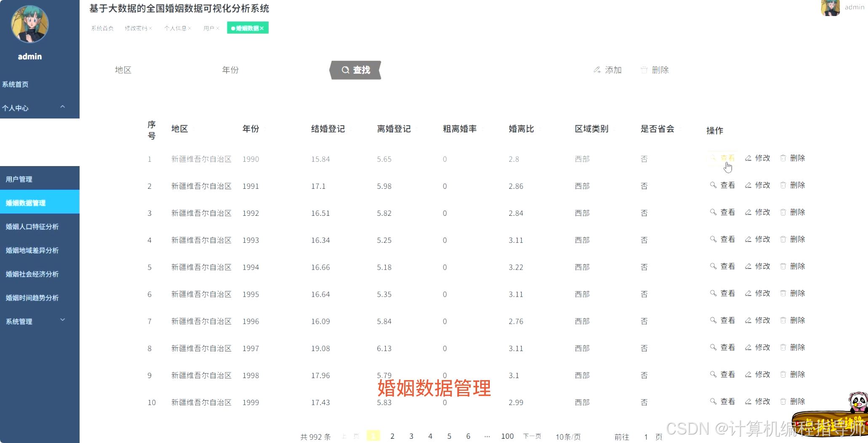Jump to pagination page 100
The width and height of the screenshot is (868, 443).
pyautogui.click(x=507, y=436)
